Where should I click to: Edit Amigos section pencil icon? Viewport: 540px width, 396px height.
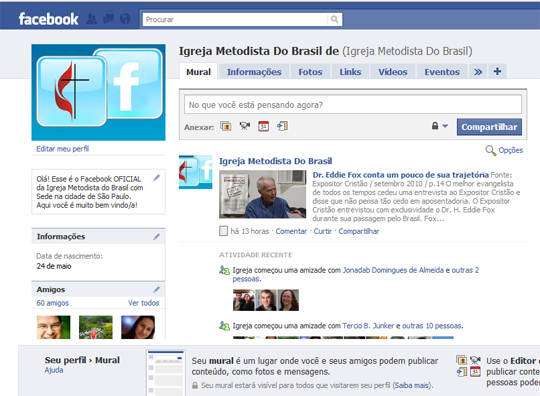point(157,290)
